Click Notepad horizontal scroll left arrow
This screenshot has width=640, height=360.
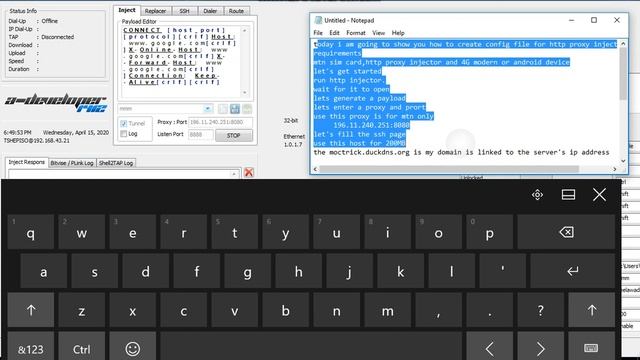(315, 169)
